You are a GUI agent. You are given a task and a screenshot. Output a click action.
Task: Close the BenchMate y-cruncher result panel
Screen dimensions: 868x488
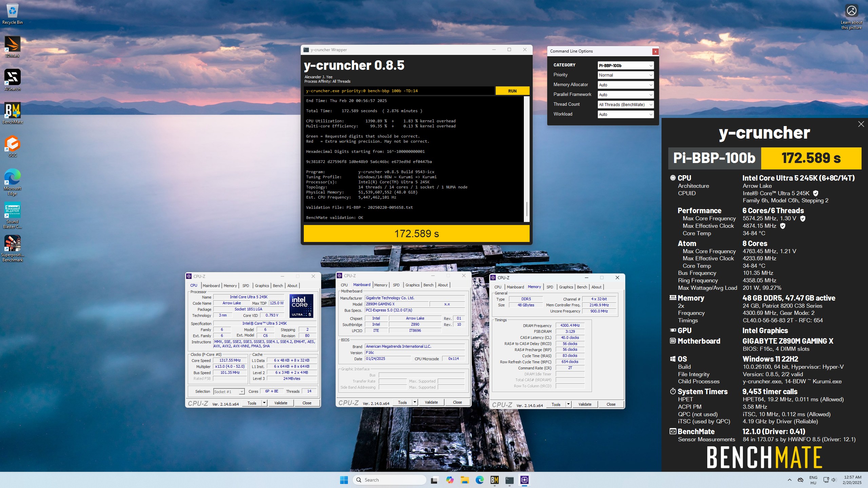(x=861, y=124)
